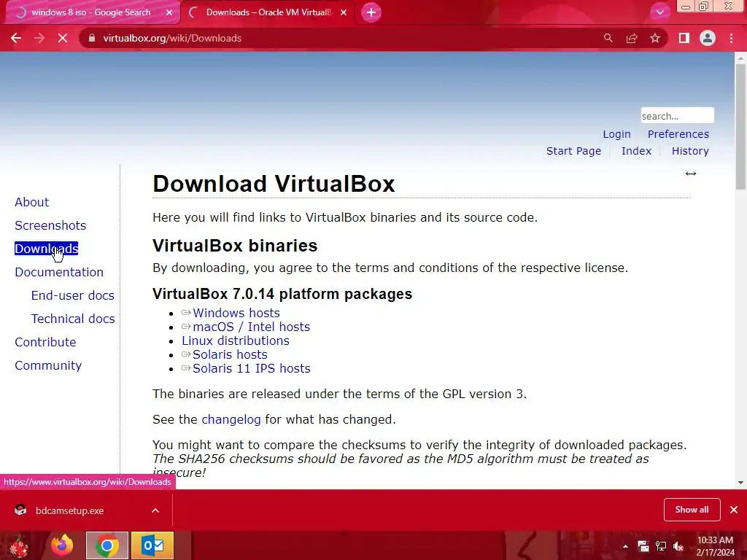Open the network tray icon
Screen dimensions: 747x560
click(x=661, y=546)
